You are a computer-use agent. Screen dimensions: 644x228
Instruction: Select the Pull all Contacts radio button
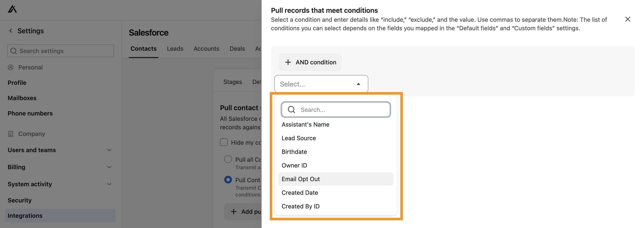click(228, 159)
